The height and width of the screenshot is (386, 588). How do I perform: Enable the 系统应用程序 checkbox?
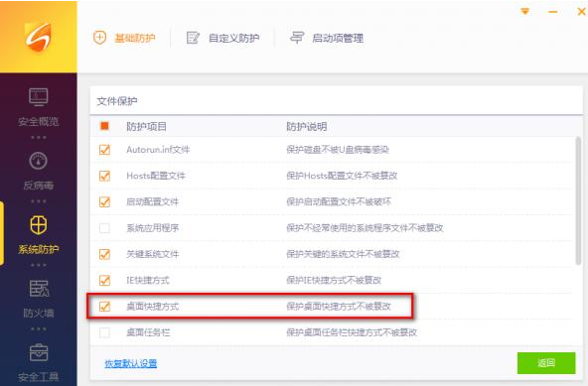[x=104, y=228]
